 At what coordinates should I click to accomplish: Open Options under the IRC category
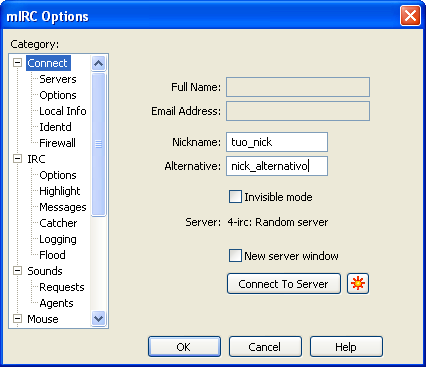pos(58,175)
